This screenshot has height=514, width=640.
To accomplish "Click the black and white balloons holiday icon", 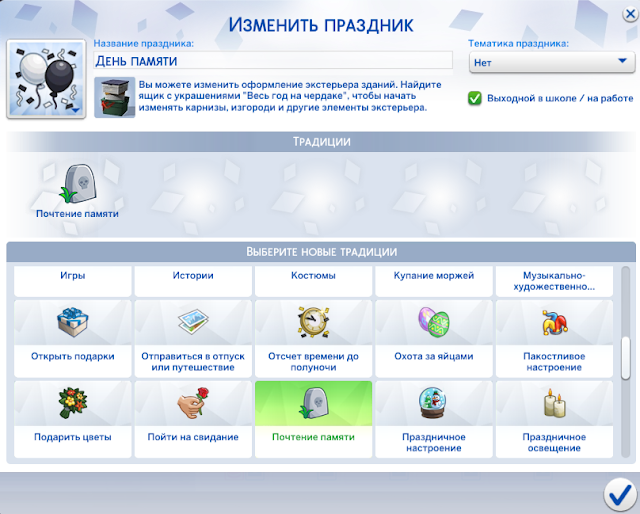I will tap(46, 79).
